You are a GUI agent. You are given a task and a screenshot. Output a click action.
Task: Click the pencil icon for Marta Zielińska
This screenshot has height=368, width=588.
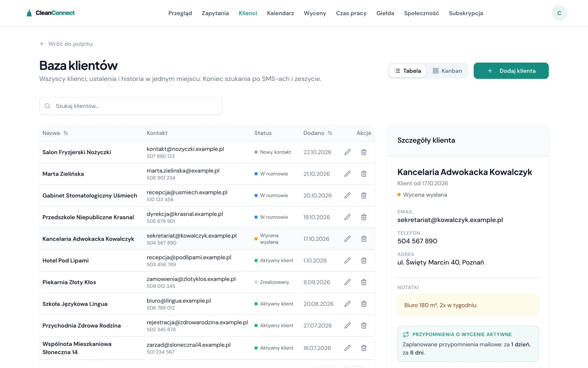click(347, 174)
